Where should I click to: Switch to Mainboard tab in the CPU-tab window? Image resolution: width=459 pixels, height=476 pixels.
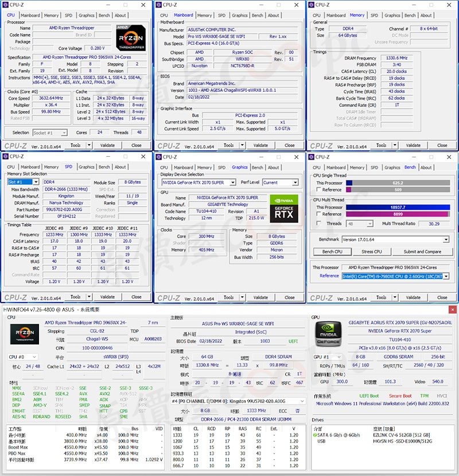30,15
